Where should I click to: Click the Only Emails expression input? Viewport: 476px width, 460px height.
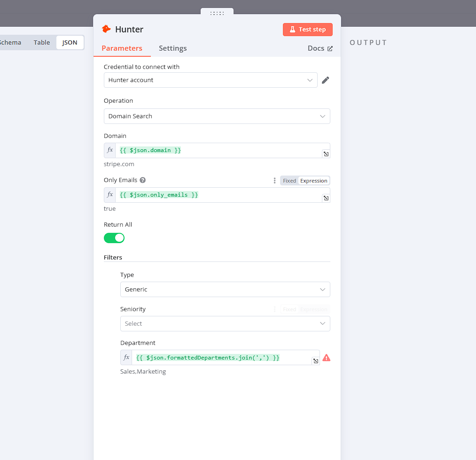coord(218,195)
